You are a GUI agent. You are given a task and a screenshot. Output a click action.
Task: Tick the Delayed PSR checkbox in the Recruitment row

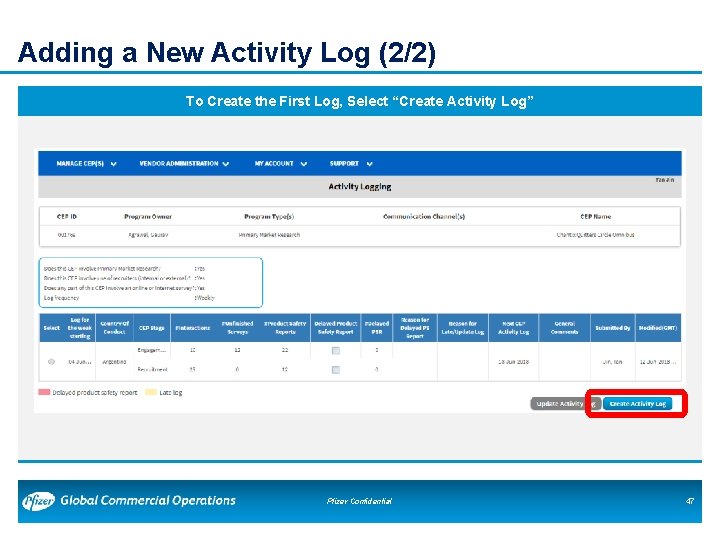pos(336,370)
